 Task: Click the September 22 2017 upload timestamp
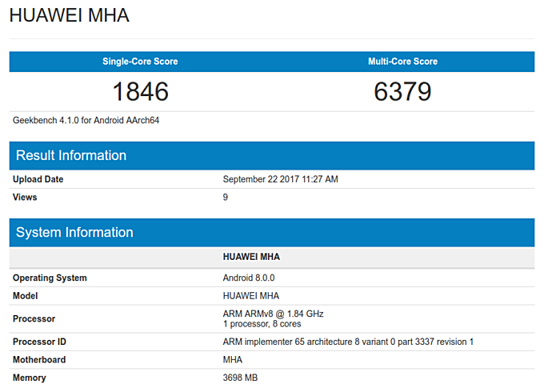coord(280,179)
